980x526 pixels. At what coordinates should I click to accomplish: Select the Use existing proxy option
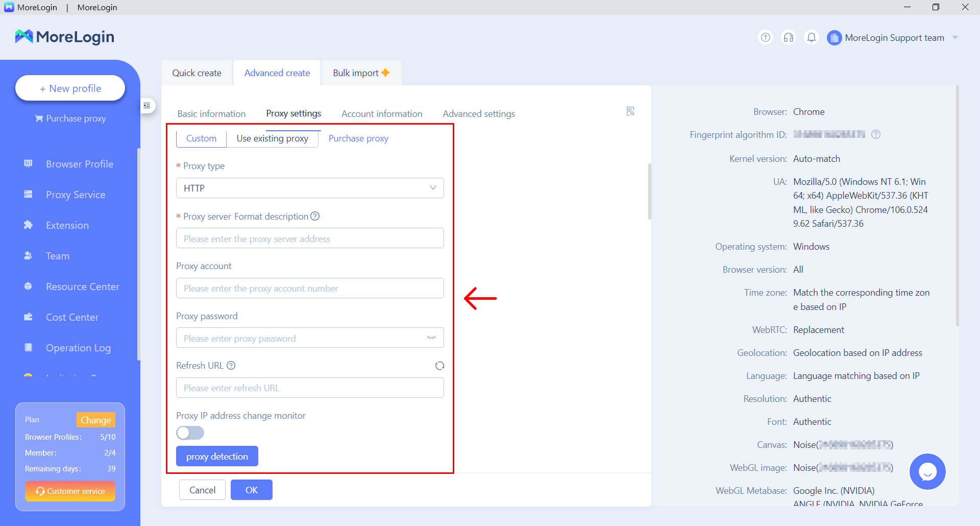point(272,138)
